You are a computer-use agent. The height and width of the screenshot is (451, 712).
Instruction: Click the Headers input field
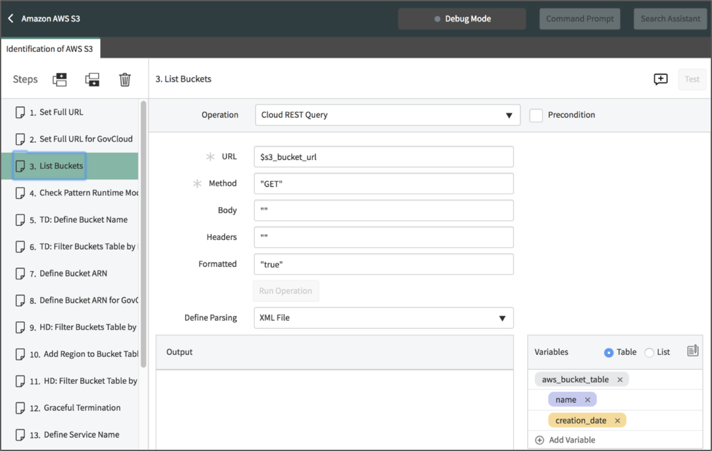point(384,238)
